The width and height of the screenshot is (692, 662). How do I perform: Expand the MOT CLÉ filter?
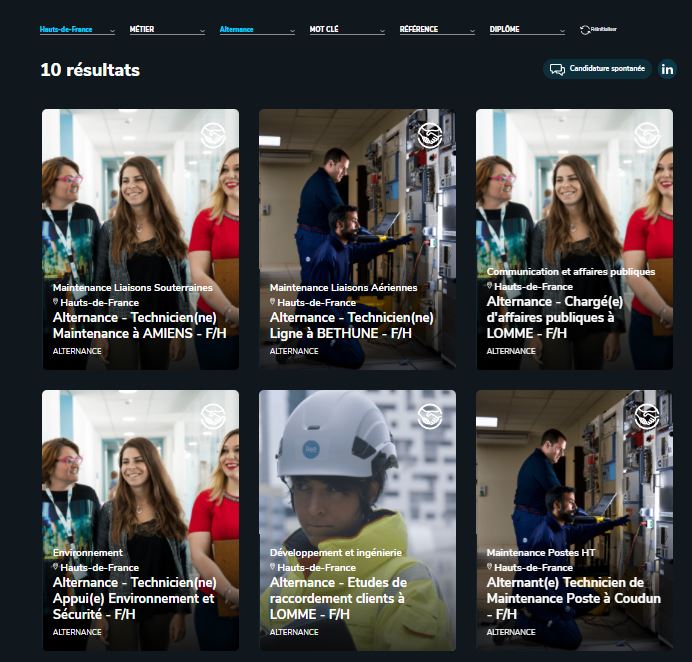coord(347,30)
